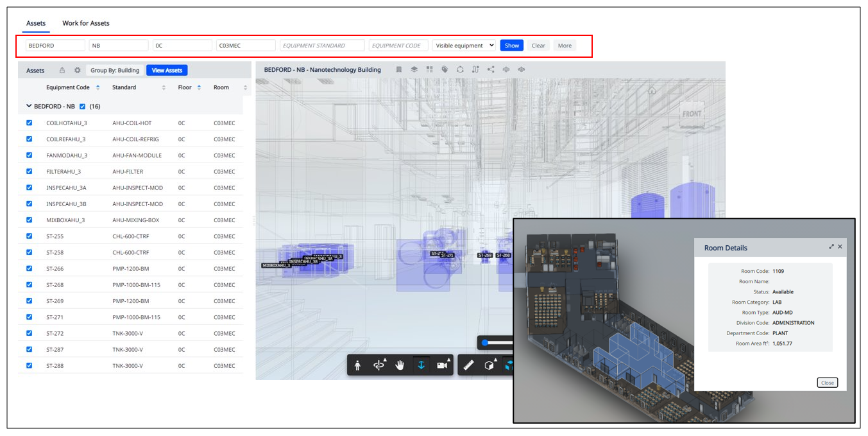
Task: Open the camera tool in navigation toolbar
Action: tap(442, 365)
